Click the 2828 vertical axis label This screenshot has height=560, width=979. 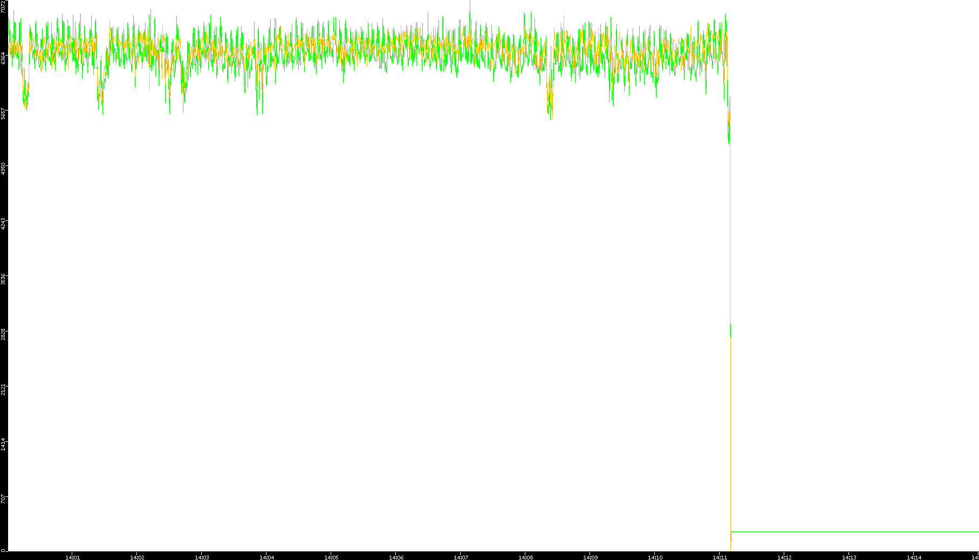point(3,334)
